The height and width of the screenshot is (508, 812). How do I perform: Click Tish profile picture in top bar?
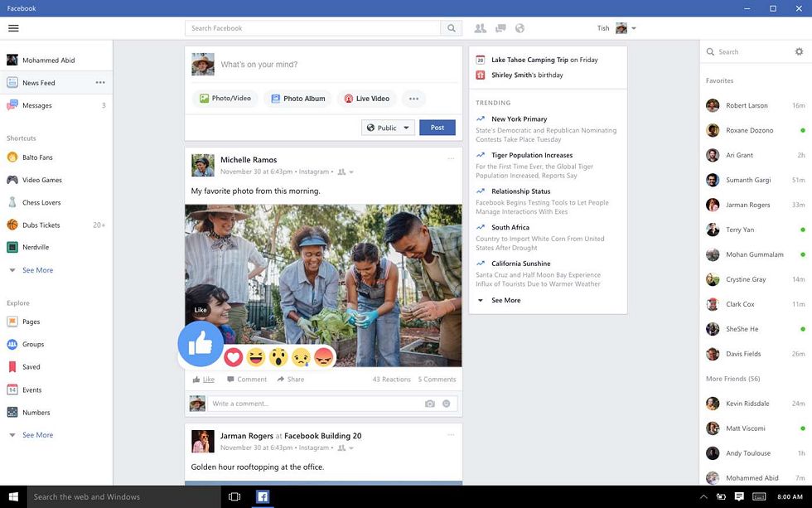tap(621, 28)
